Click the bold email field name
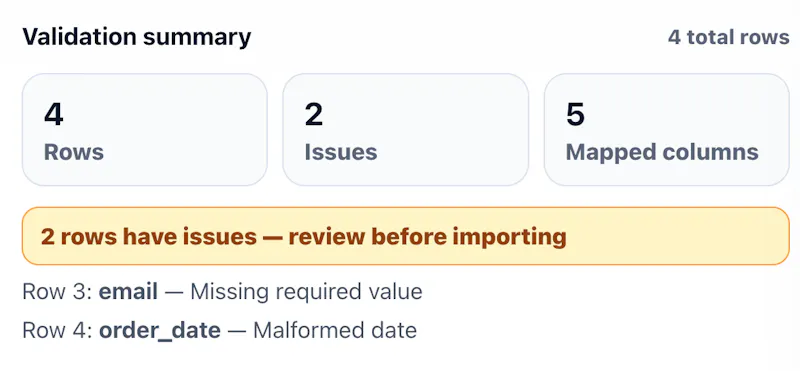 [128, 292]
